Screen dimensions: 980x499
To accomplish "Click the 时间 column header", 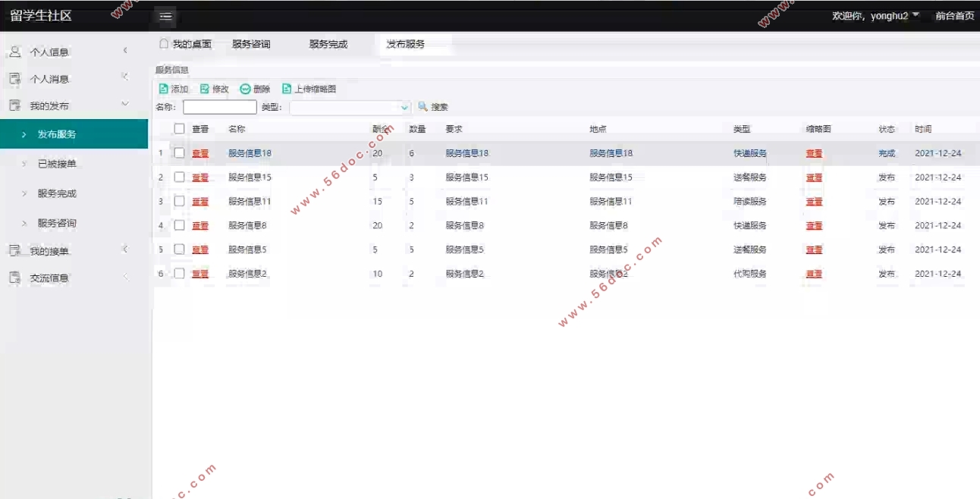I will 923,129.
